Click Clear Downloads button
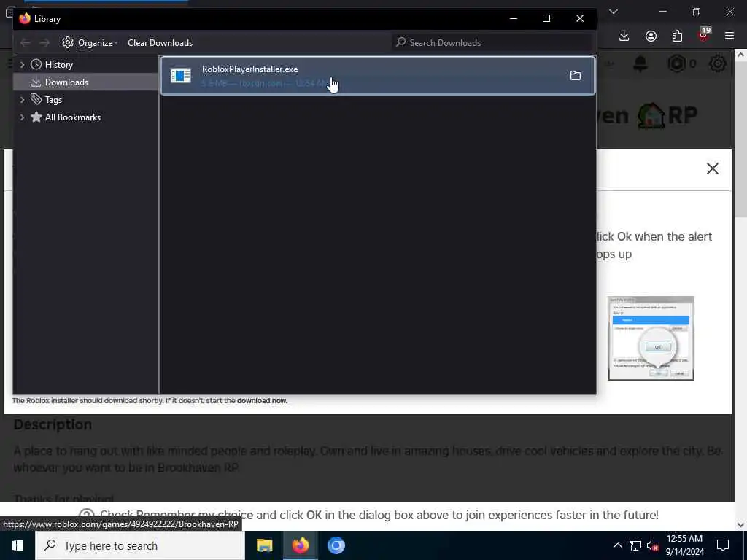Image resolution: width=747 pixels, height=560 pixels. pos(160,43)
